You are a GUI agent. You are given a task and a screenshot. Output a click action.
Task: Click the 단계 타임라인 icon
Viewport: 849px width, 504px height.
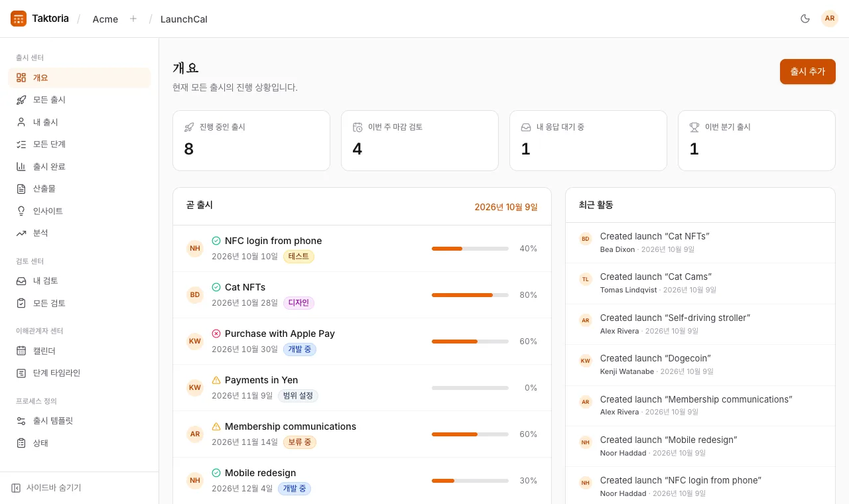(x=21, y=373)
